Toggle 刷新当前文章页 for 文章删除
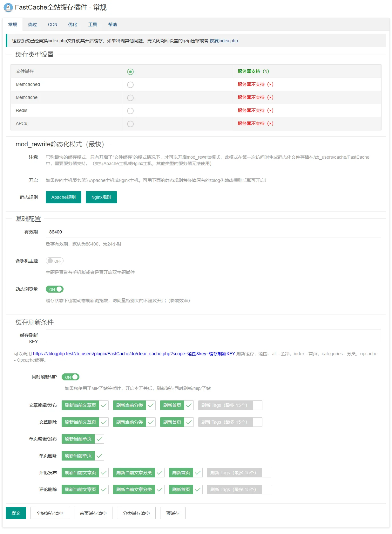392x534 pixels. coord(85,422)
